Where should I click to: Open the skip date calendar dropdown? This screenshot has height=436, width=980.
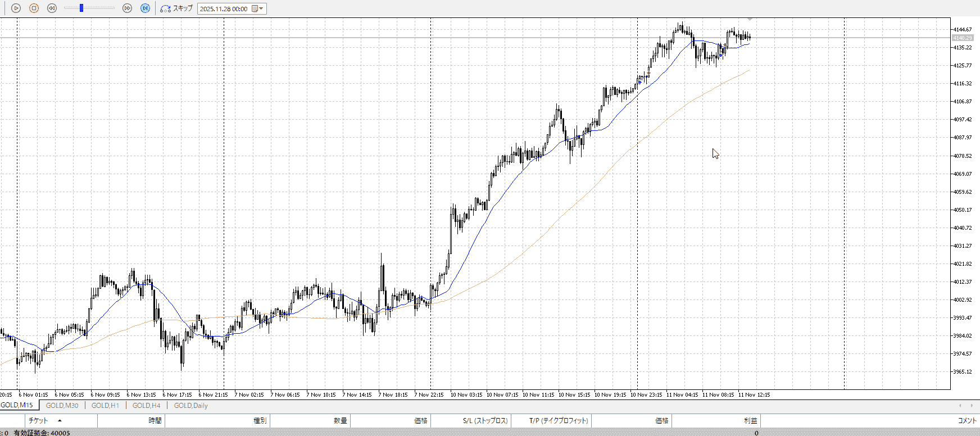click(258, 9)
